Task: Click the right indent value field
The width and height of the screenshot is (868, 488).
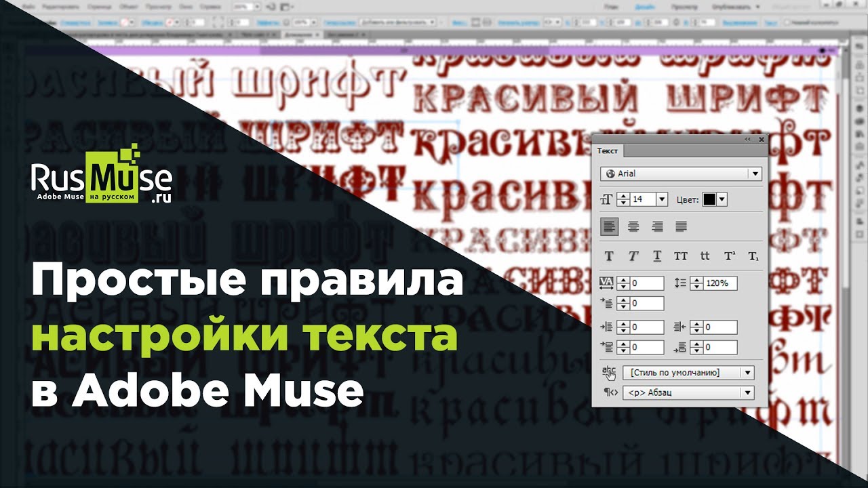Action: point(719,327)
